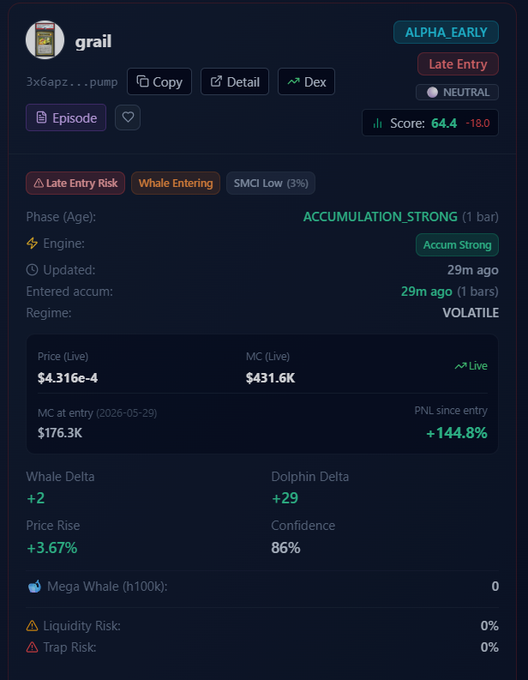Viewport: 528px width, 680px height.
Task: Select the ALPHA_EARLY badge
Action: [446, 33]
